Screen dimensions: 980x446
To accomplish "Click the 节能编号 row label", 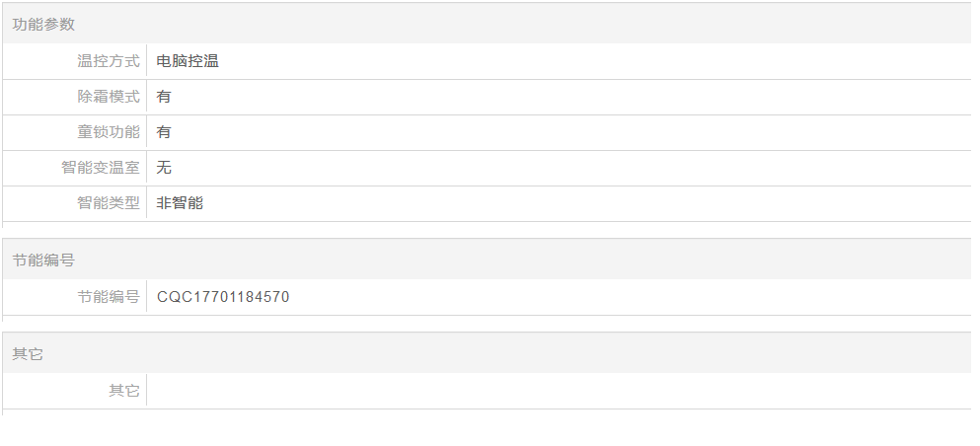I will (109, 297).
